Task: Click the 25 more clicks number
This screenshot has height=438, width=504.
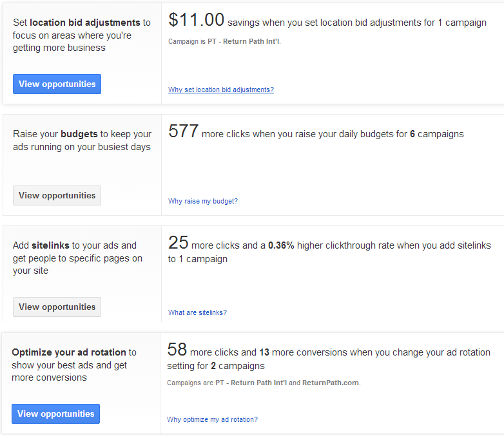Action: point(178,243)
